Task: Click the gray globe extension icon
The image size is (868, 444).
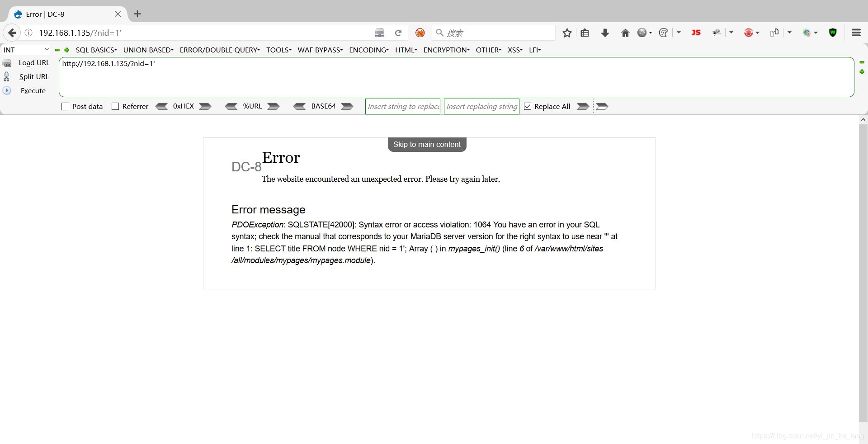Action: (642, 33)
